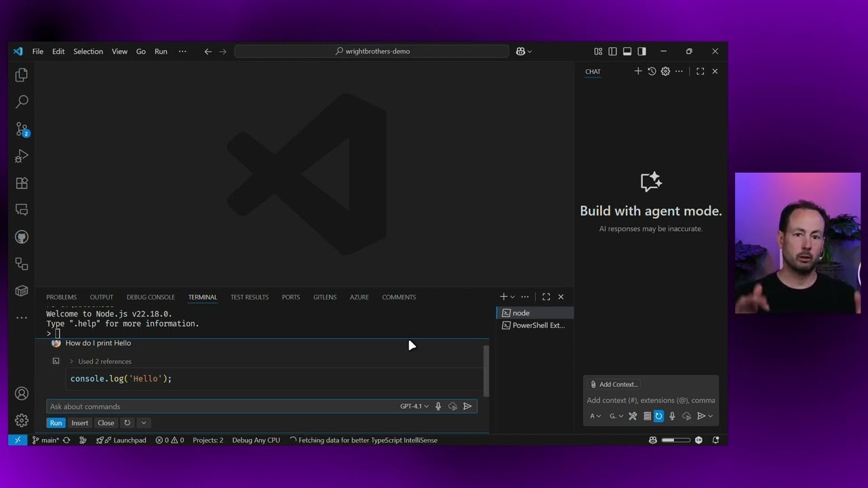
Task: Open the Accounts menu icon
Action: point(22,394)
